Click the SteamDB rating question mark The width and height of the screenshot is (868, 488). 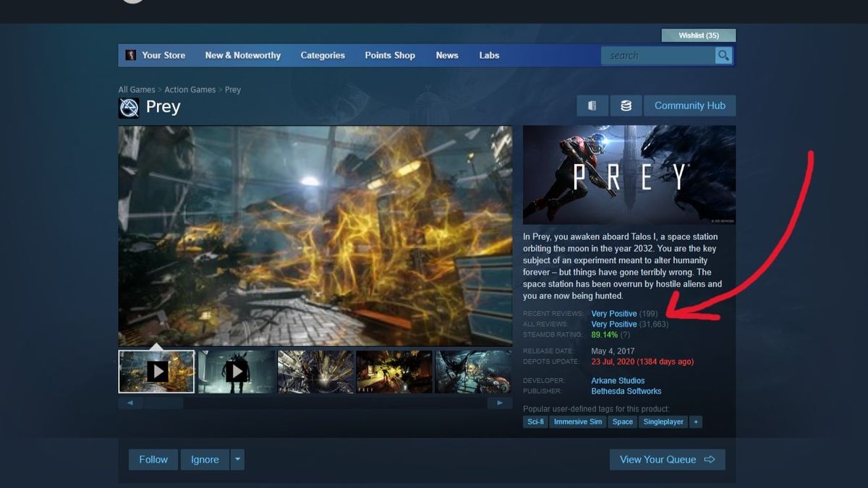point(625,335)
